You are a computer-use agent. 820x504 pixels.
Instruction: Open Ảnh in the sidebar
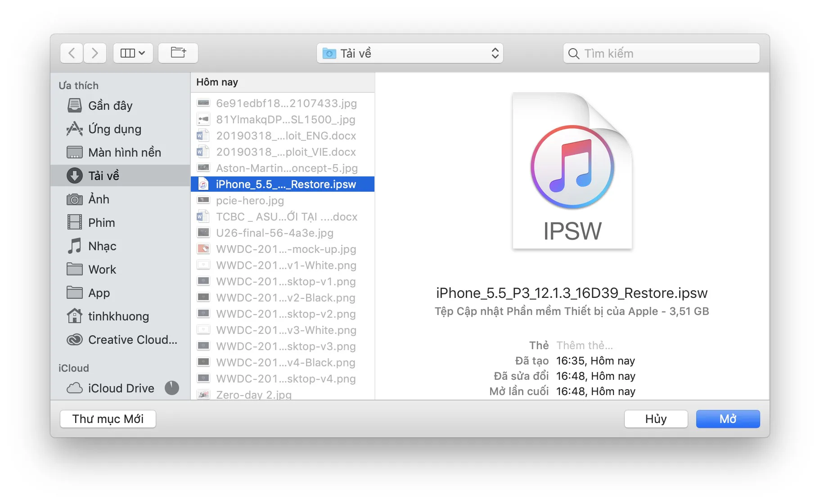pyautogui.click(x=120, y=199)
